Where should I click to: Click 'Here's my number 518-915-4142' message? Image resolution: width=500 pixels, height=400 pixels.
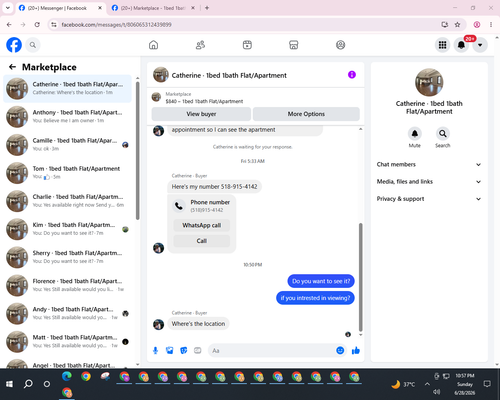click(214, 187)
